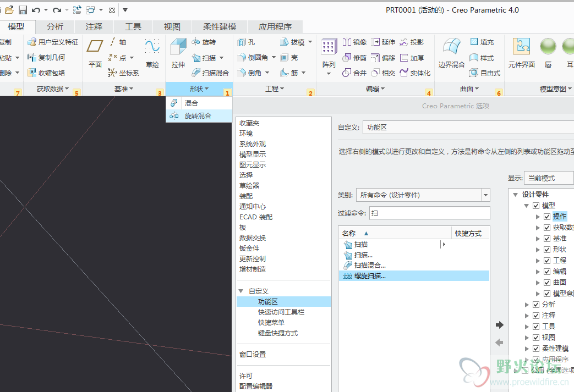Image resolution: width=574 pixels, height=392 pixels.
Task: Collapse the 自定义 section in options list
Action: point(241,291)
